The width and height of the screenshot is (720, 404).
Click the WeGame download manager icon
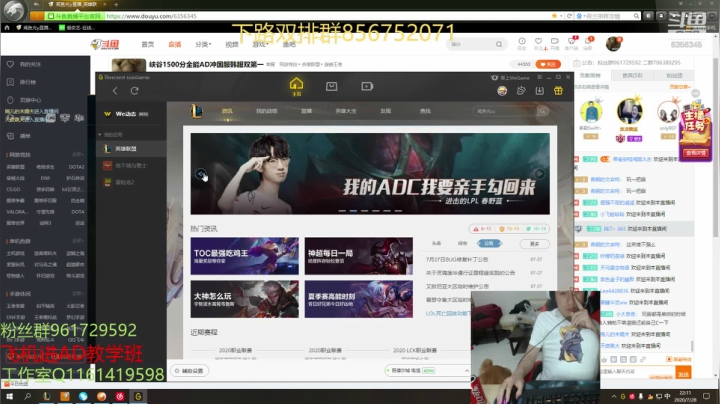pos(540,91)
